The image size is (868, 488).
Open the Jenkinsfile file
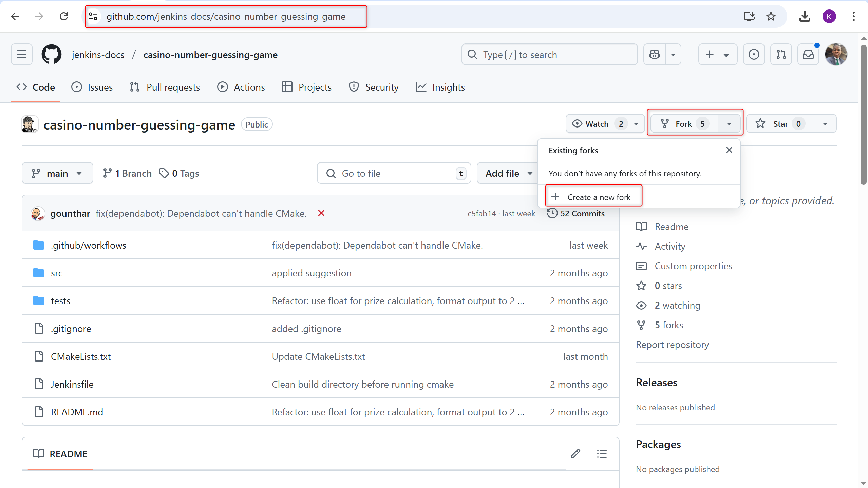pos(72,384)
